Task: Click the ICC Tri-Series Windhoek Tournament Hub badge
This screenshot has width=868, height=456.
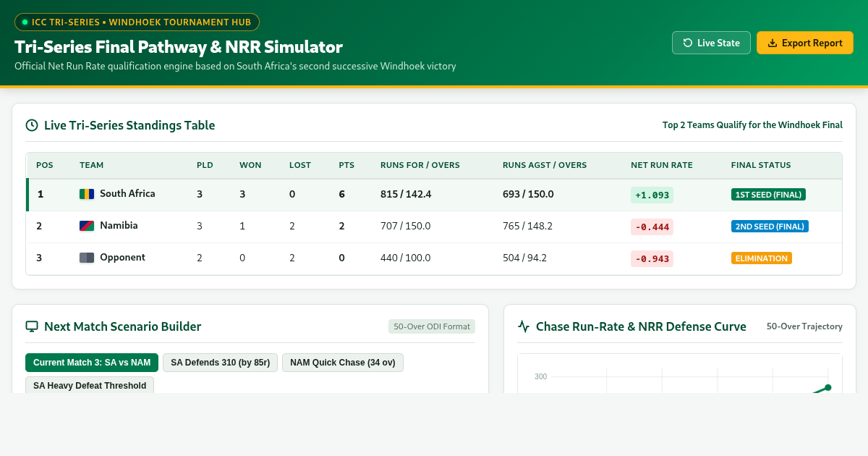Action: click(x=137, y=22)
